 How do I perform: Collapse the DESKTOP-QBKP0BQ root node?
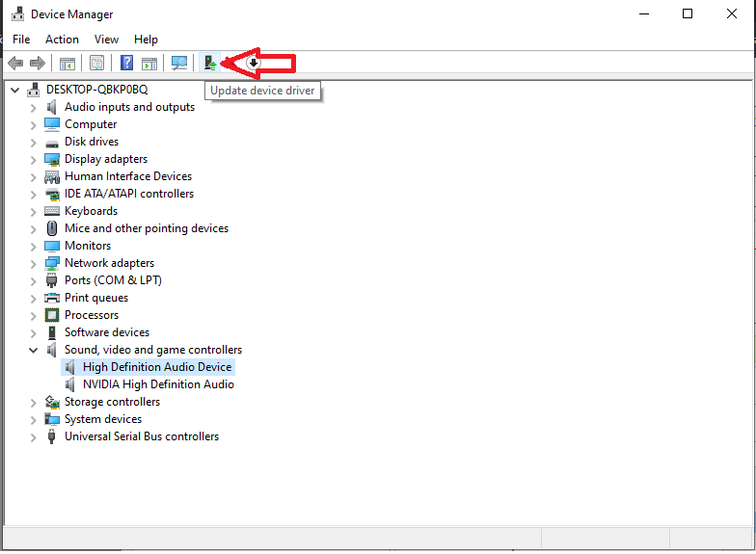tap(14, 90)
